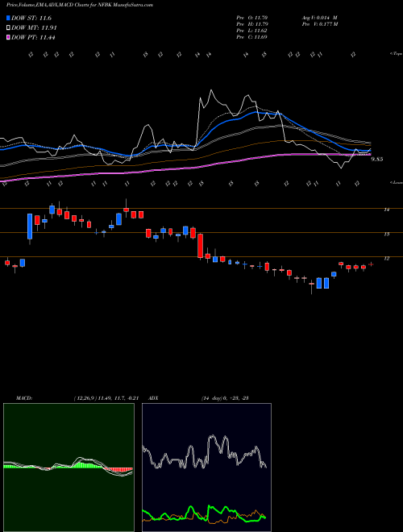The image size is (403, 532).
Task: Click the 'Pre V: 0.177 M' volume text
Action: coord(319,24)
